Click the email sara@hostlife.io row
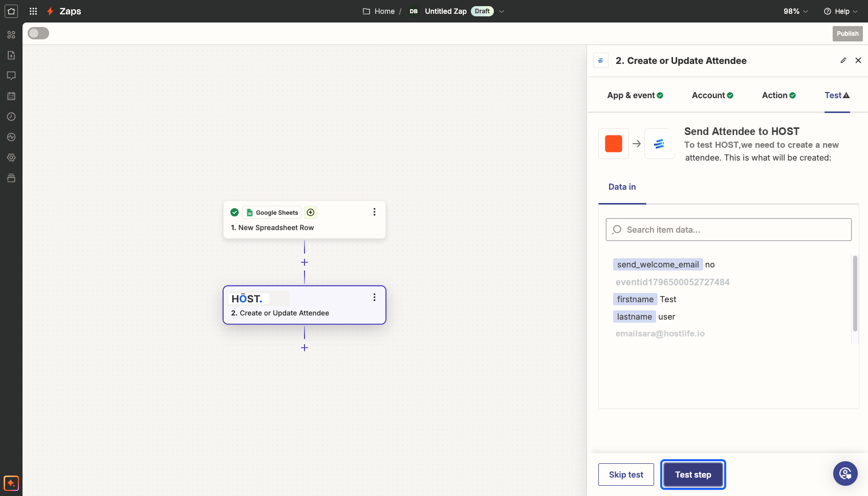Viewport: 868px width, 496px height. [x=660, y=333]
